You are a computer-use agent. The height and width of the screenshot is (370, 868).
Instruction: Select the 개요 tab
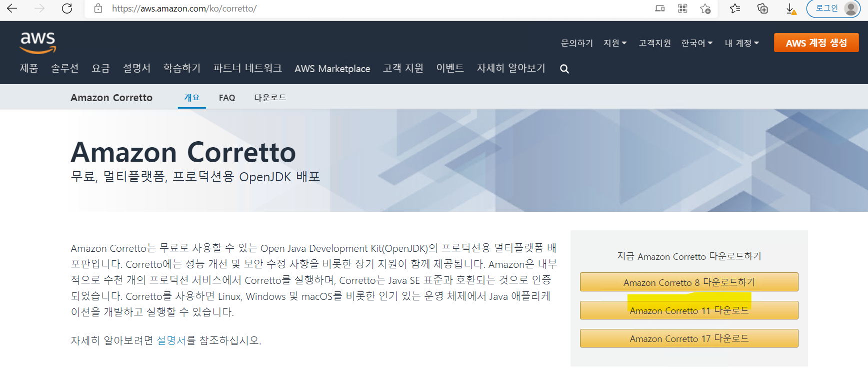pyautogui.click(x=192, y=98)
